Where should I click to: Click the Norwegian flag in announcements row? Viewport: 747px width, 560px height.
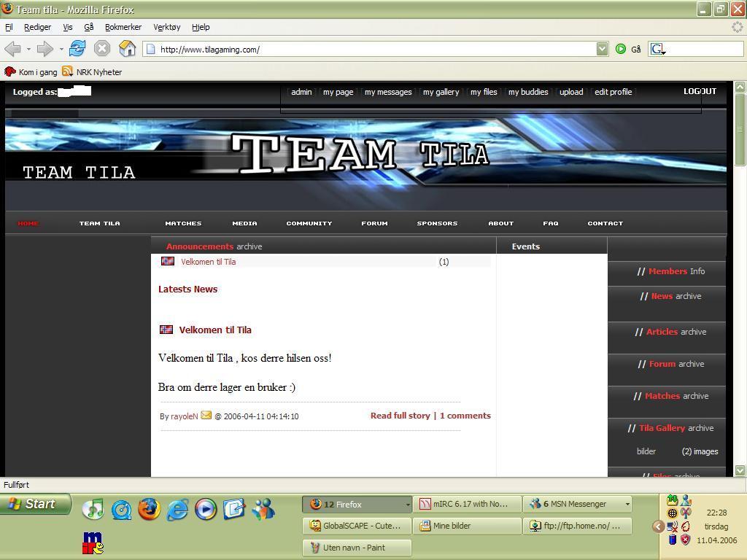[x=168, y=261]
